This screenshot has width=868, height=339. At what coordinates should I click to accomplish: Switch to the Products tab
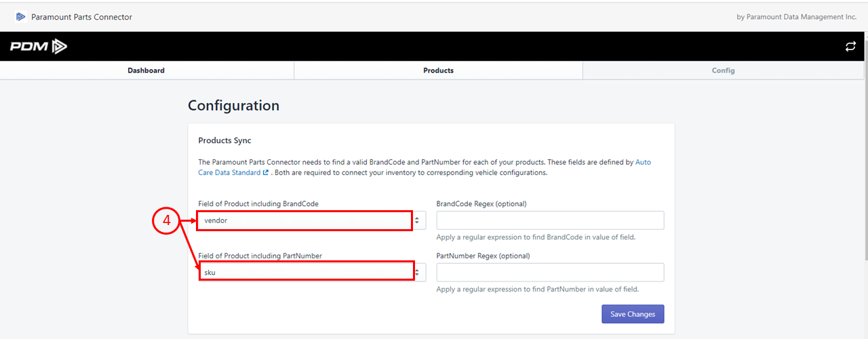438,71
